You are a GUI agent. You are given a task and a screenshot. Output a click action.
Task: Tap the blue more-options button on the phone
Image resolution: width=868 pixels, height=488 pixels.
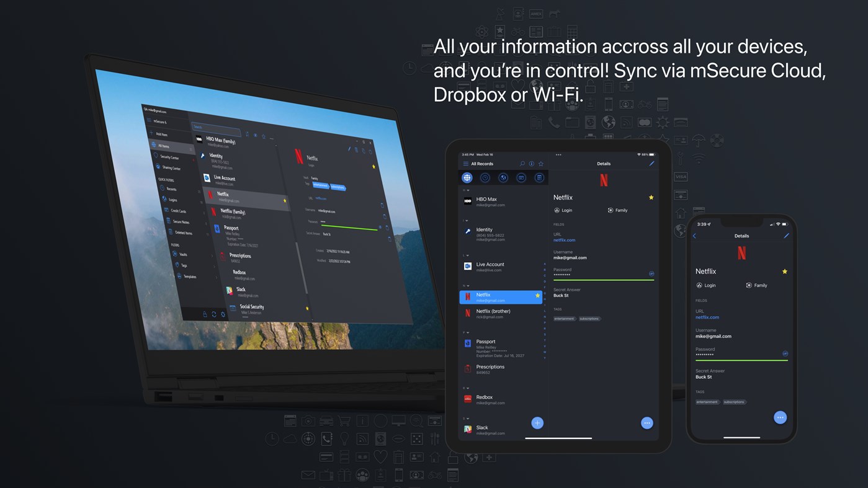pos(781,417)
